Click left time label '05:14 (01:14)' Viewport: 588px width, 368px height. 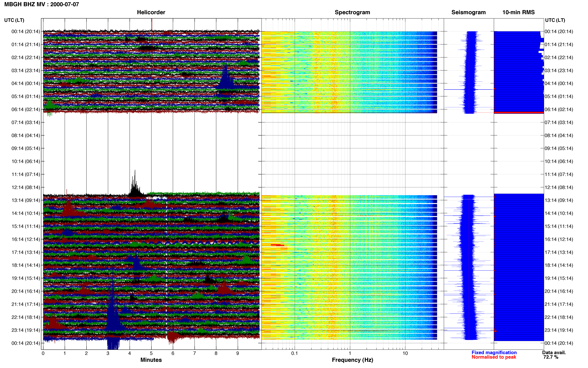tap(26, 96)
